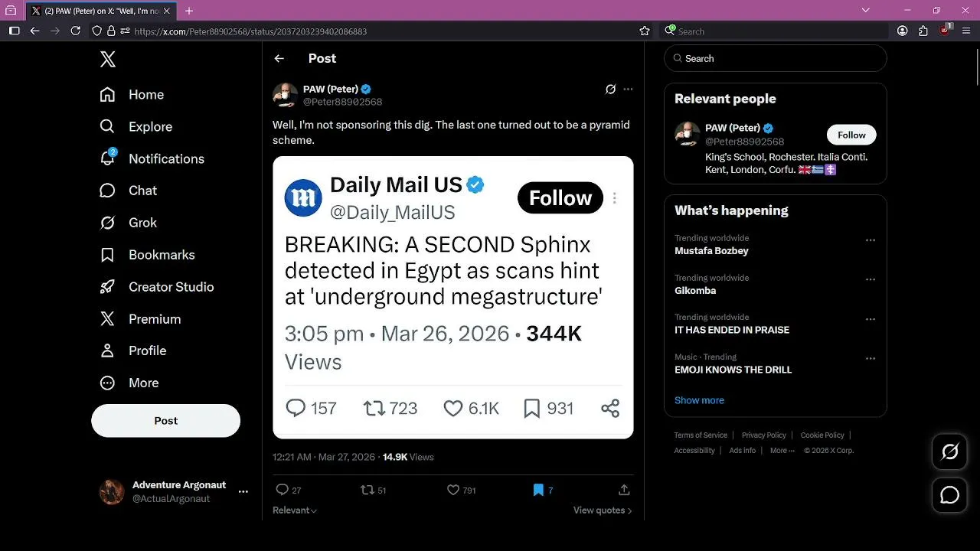Screen dimensions: 980x551
Task: Repost the post showing 51 reposts
Action: [x=374, y=490]
